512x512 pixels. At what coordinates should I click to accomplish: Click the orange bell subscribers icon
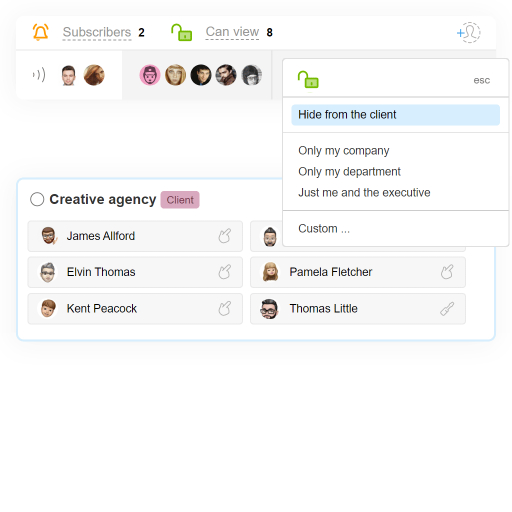[x=41, y=32]
